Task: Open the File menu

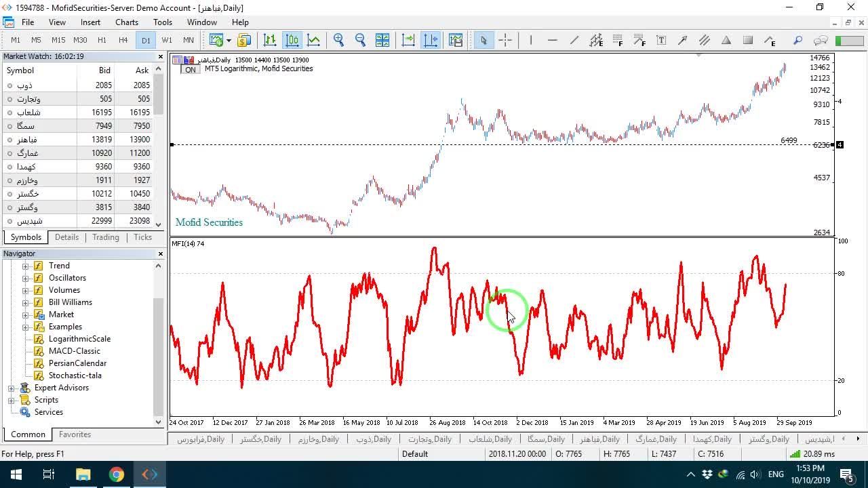Action: point(28,22)
